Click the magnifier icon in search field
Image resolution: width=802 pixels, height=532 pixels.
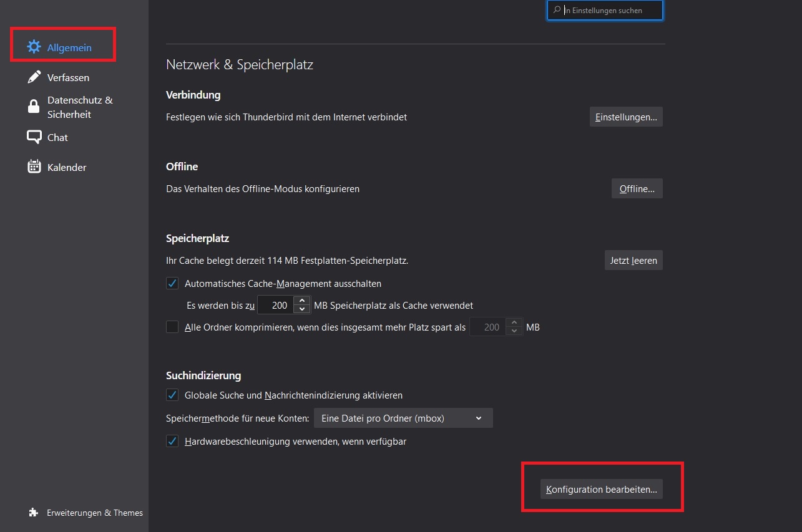tap(557, 10)
